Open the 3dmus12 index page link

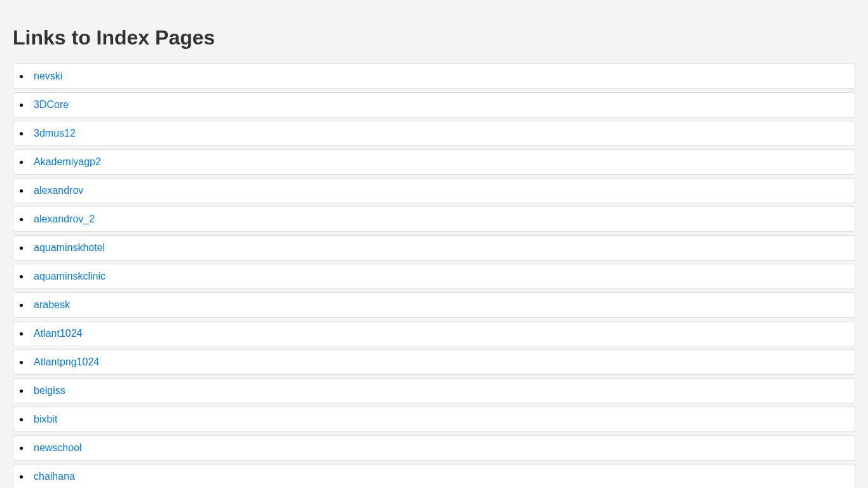(54, 133)
